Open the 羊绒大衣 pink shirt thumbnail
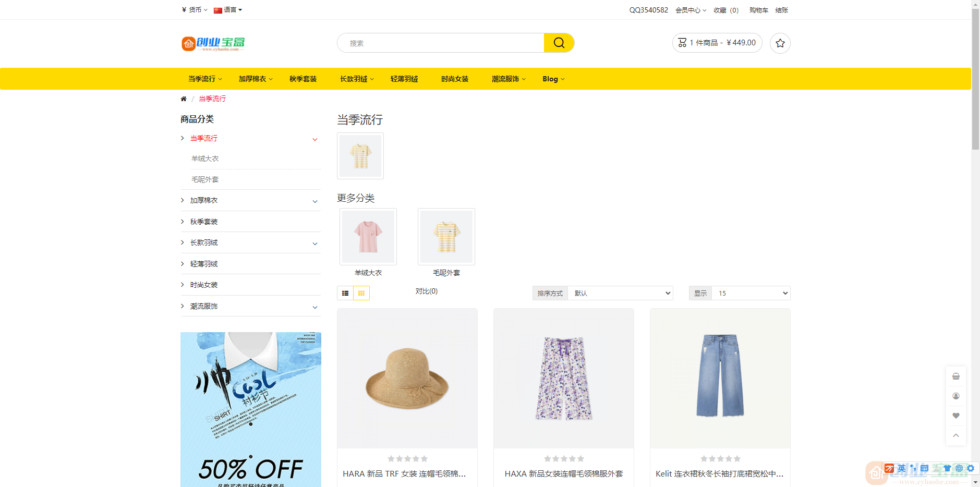Screen dimensions: 980x487 pyautogui.click(x=368, y=237)
